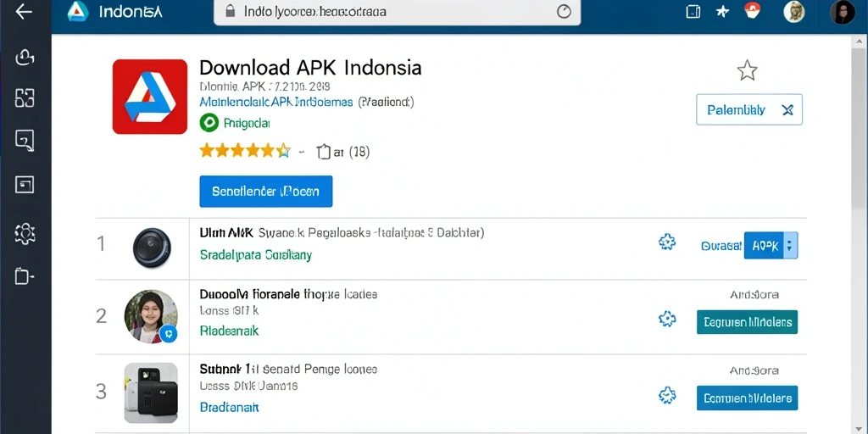Viewport: 868px width, 434px height.
Task: Click the triangle logo beside Indonesia title
Action: point(78,12)
